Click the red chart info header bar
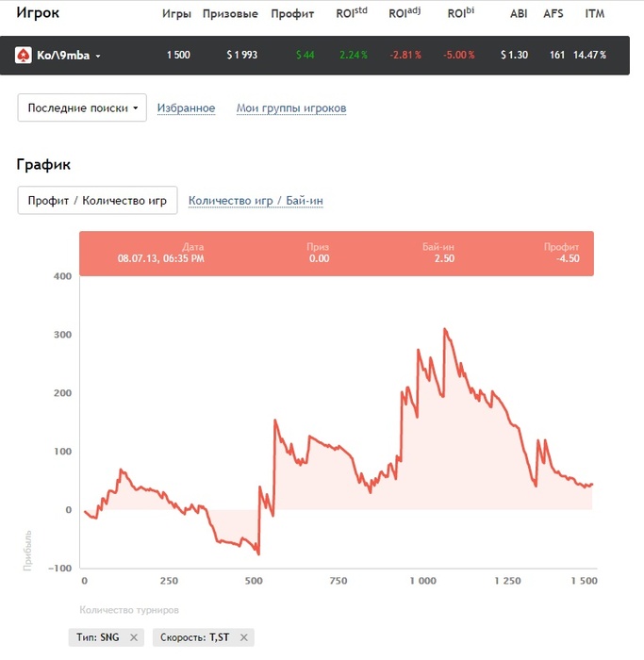Screen dimensions: 644x660 click(337, 253)
